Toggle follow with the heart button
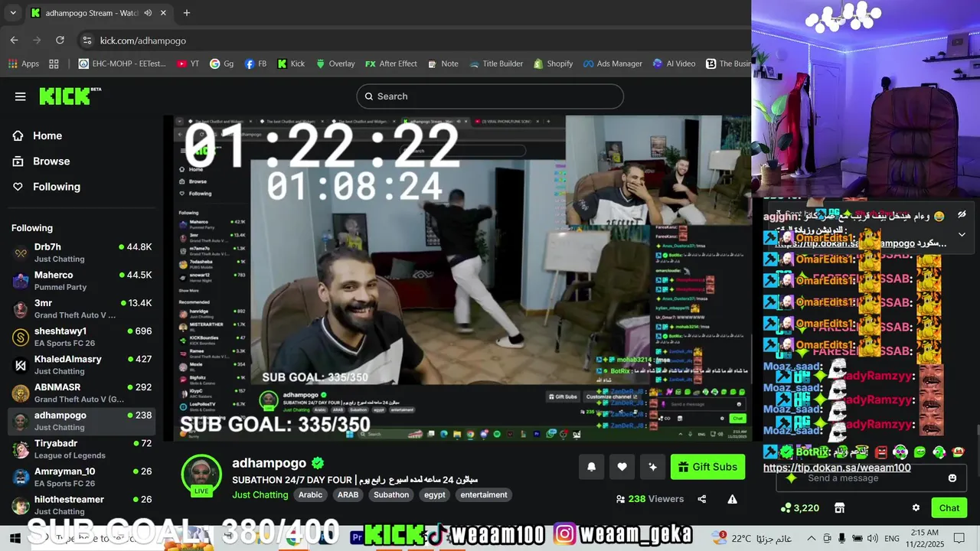This screenshot has width=980, height=551. click(x=622, y=467)
